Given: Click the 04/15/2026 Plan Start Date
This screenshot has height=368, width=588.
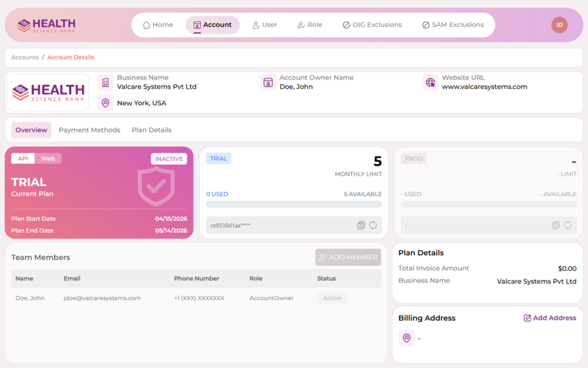Looking at the screenshot, I should [x=171, y=218].
